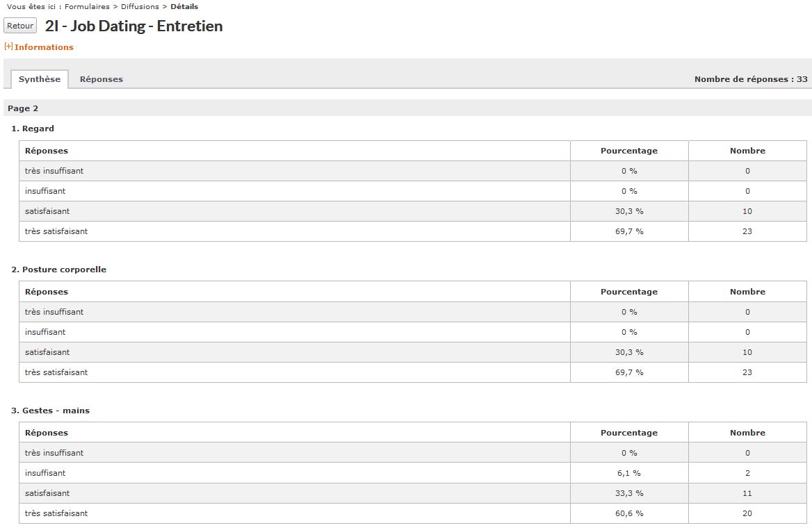Select 'très satisfaisant' row in Regard table

[x=413, y=231]
